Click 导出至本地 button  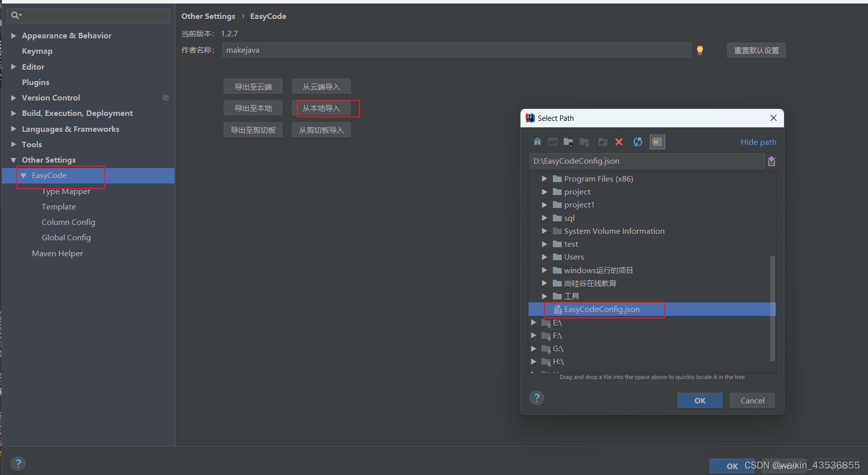coord(253,108)
